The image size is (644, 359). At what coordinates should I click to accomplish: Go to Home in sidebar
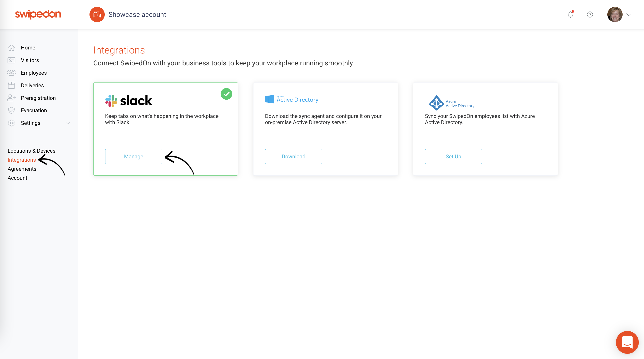28,48
